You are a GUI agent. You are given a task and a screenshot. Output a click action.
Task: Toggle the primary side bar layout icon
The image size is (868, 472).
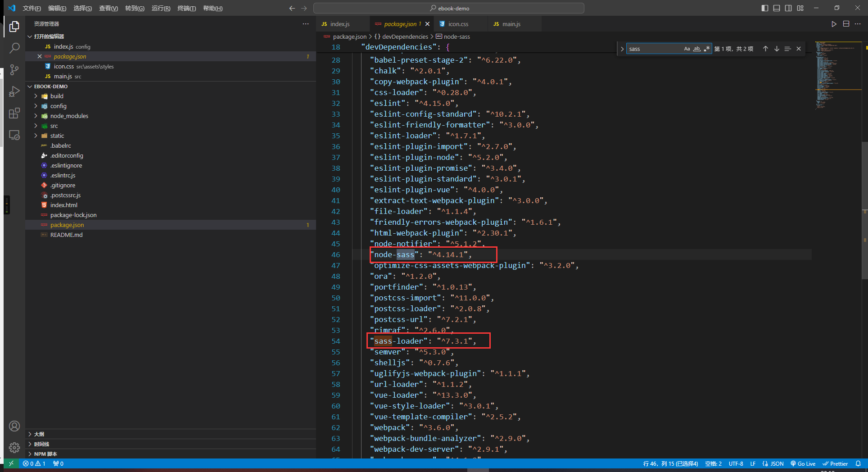[x=765, y=8]
